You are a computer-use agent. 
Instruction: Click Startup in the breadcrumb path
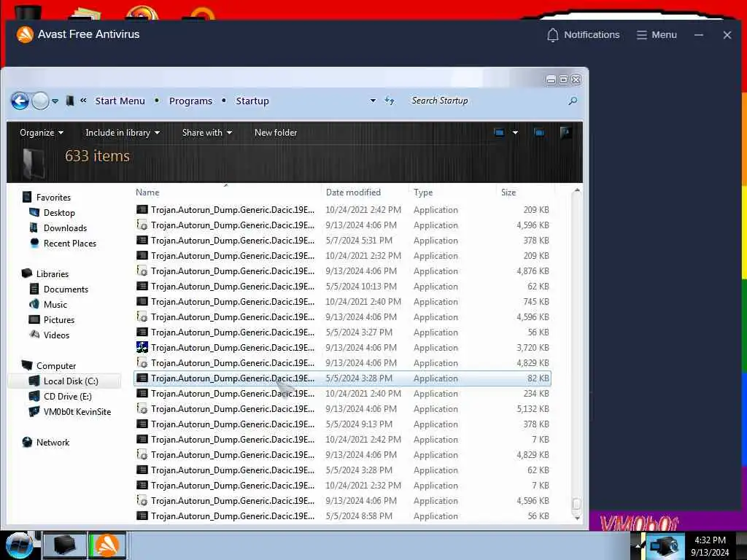252,101
